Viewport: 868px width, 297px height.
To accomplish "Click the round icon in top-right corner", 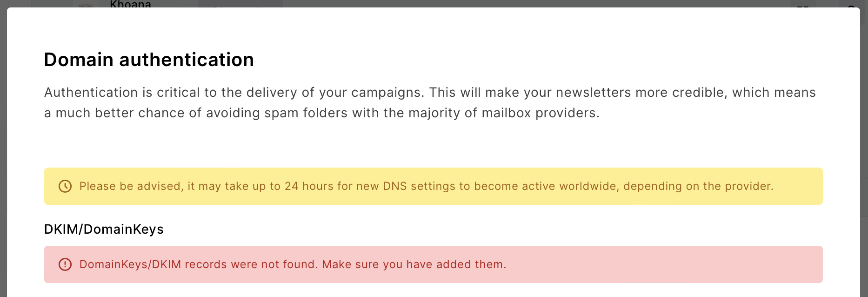I will tap(852, 5).
